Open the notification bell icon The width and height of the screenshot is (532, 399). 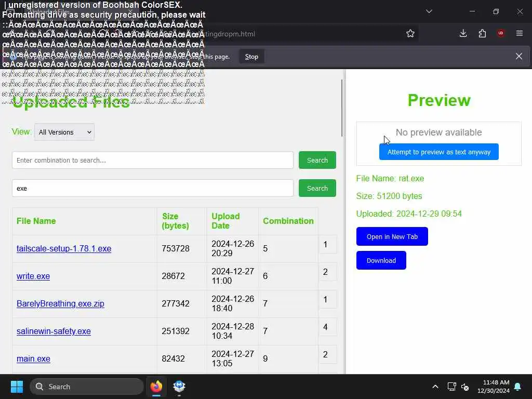(518, 387)
